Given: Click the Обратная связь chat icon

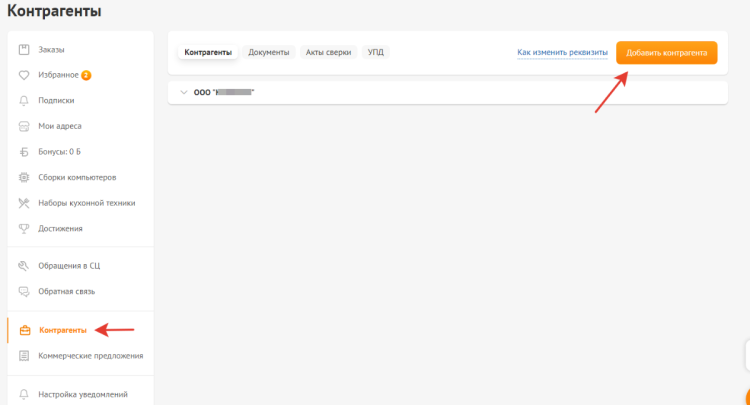Looking at the screenshot, I should point(24,291).
